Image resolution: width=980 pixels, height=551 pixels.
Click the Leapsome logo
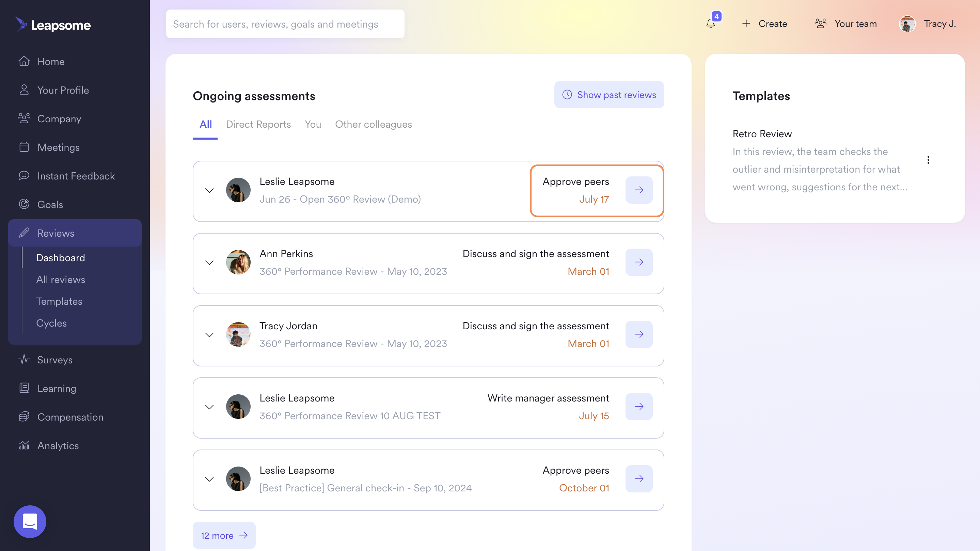click(53, 25)
